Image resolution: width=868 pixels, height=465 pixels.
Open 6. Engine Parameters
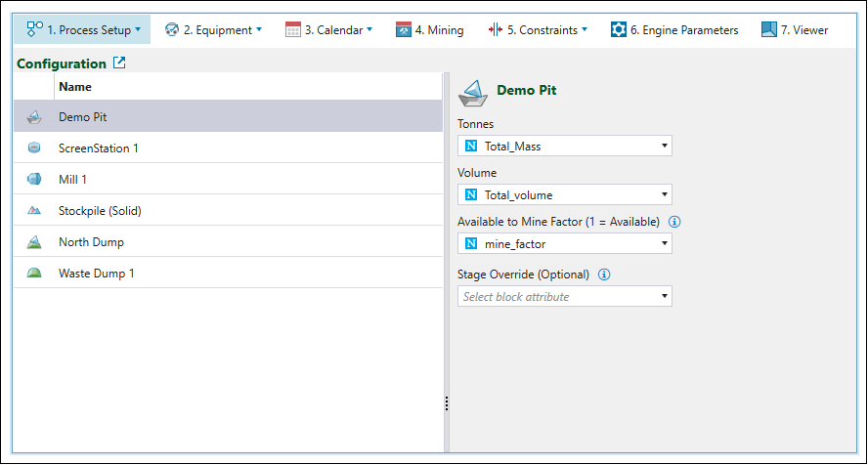pos(674,29)
